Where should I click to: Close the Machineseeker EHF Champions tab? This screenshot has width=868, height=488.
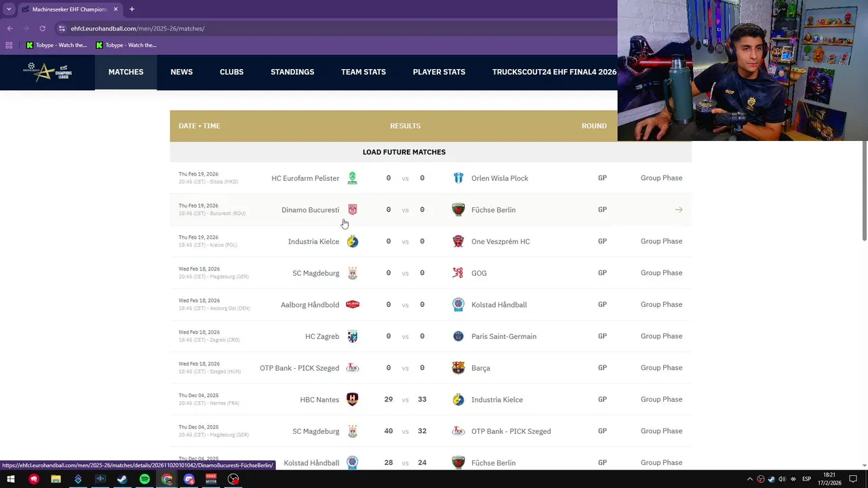pos(115,9)
